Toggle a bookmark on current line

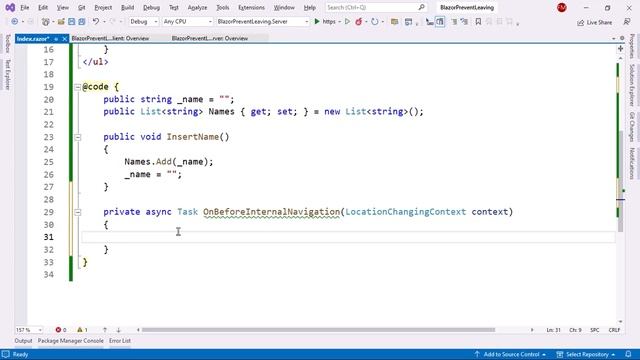click(478, 22)
